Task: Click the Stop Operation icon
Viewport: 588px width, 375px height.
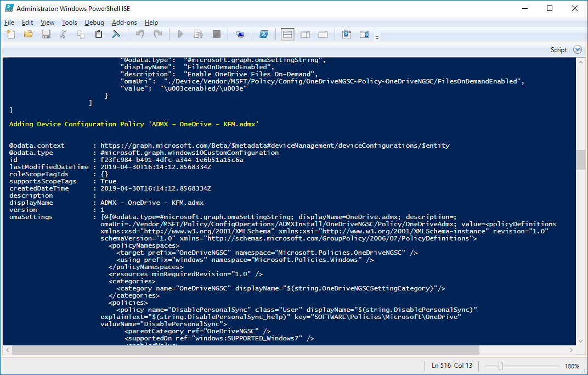Action: tap(216, 34)
